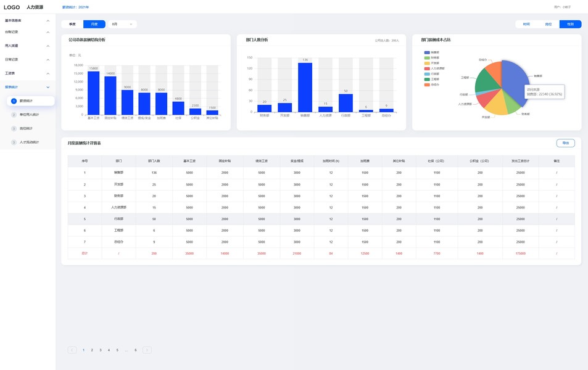This screenshot has width=588, height=370.
Task: Click the 50 bar in department headcount chart
Action: click(346, 103)
